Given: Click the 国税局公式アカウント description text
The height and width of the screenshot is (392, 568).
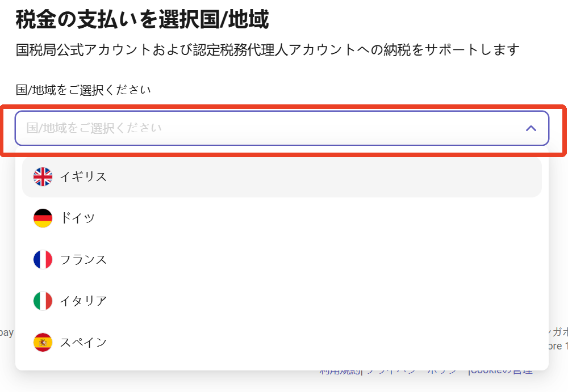Looking at the screenshot, I should pos(267,50).
